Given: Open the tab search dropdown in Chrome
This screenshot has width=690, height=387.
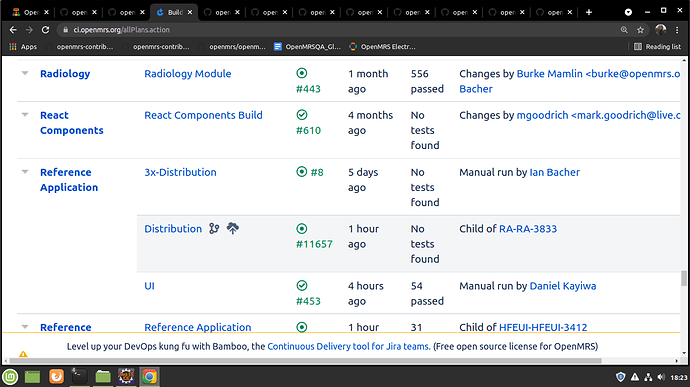Looking at the screenshot, I should click(x=628, y=12).
